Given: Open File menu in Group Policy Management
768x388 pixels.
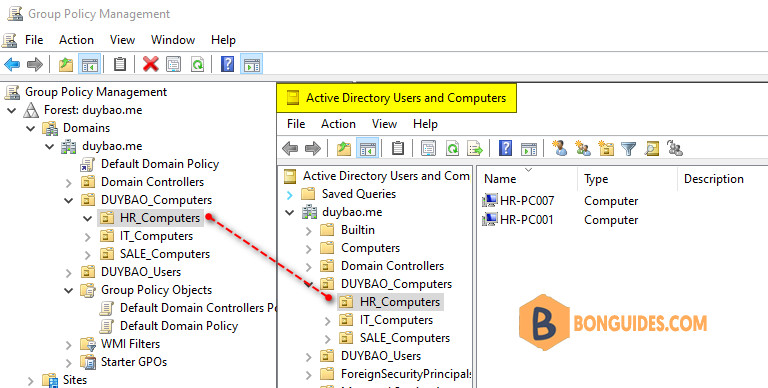Looking at the screenshot, I should click(x=34, y=40).
